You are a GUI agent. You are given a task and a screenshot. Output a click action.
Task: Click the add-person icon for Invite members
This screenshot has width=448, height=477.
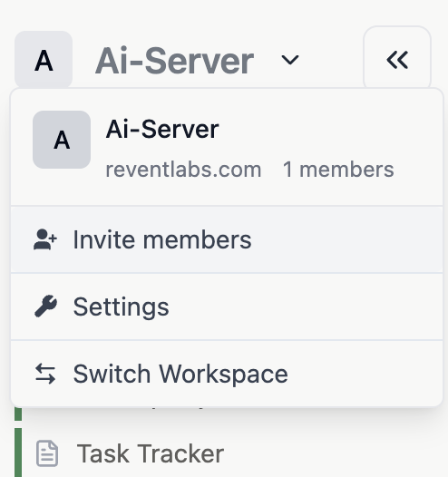pyautogui.click(x=45, y=239)
